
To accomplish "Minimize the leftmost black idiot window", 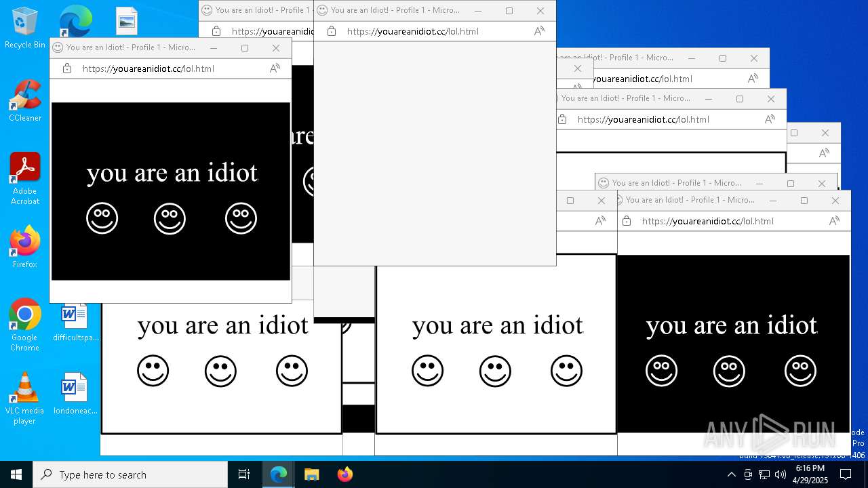I will pyautogui.click(x=214, y=48).
